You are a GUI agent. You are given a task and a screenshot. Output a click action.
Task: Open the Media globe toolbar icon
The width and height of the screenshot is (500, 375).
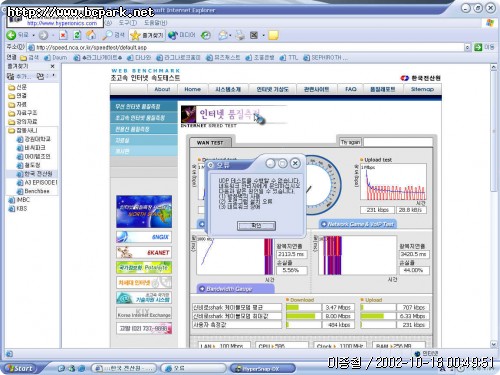click(x=181, y=35)
